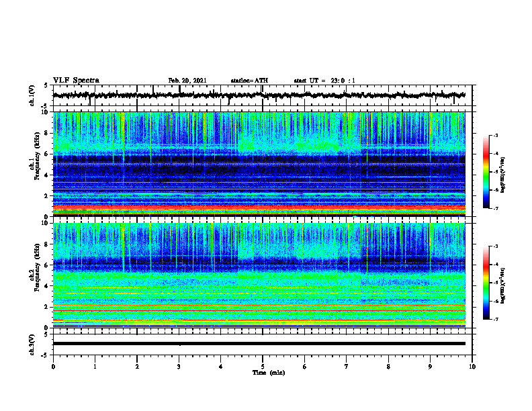The height and width of the screenshot is (411, 532).
Task: Click ch.2 frequency axis tick "6"
Action: 47,265
